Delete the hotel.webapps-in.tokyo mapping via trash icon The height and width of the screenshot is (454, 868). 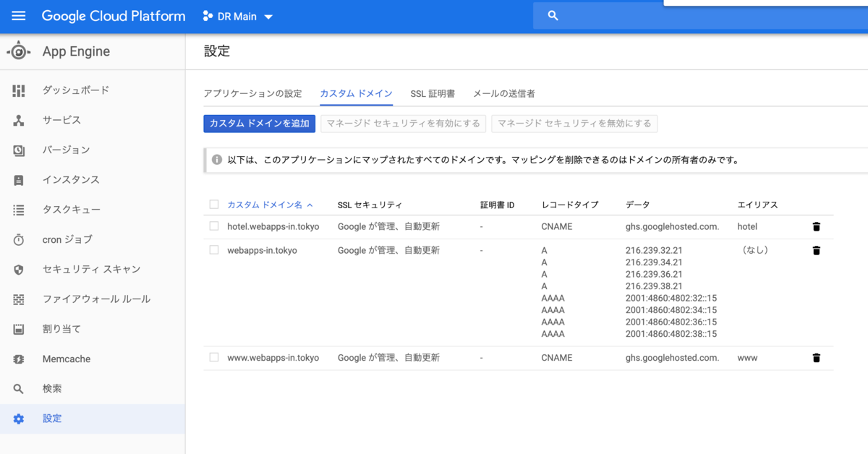coord(817,226)
